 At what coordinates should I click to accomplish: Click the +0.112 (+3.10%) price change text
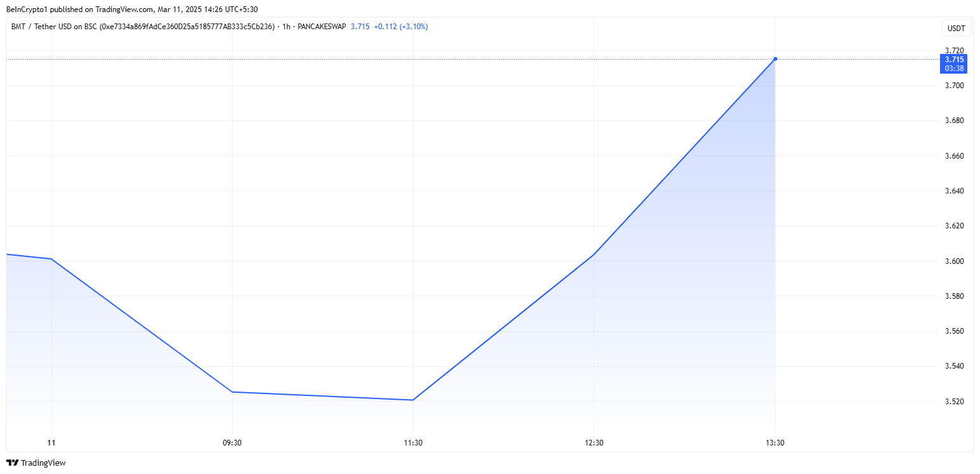pos(401,27)
